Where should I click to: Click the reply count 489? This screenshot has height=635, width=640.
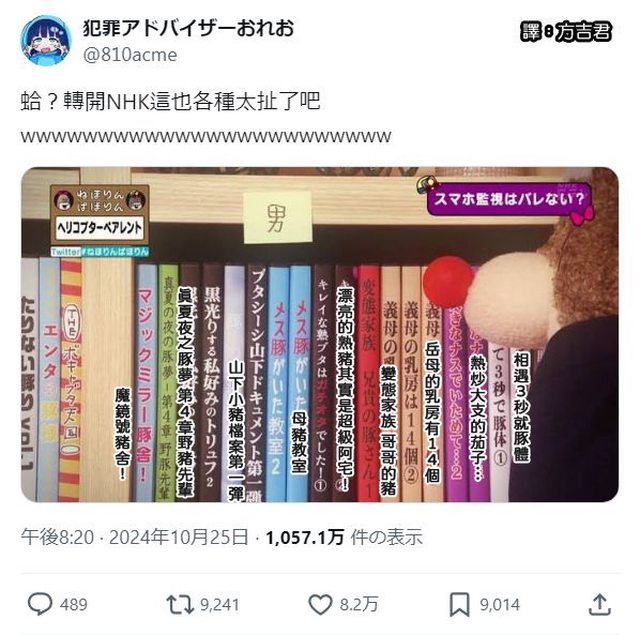click(73, 604)
